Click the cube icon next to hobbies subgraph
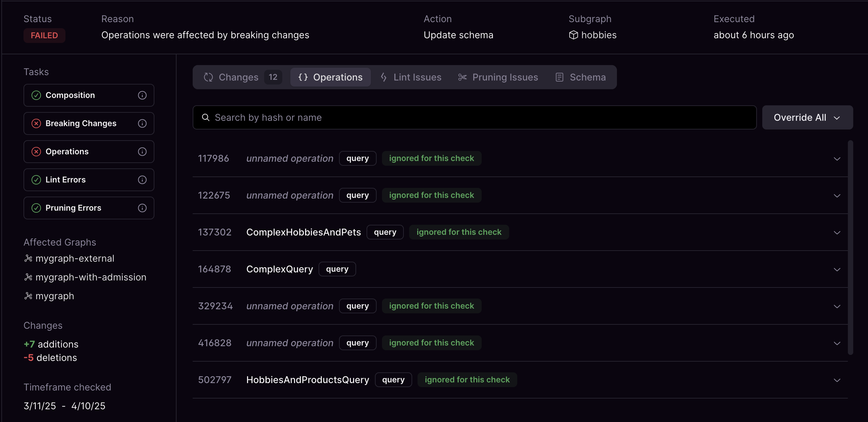 (573, 35)
